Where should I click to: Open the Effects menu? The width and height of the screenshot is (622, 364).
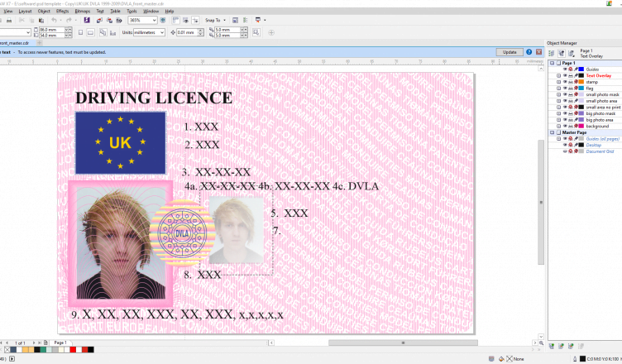(x=63, y=12)
